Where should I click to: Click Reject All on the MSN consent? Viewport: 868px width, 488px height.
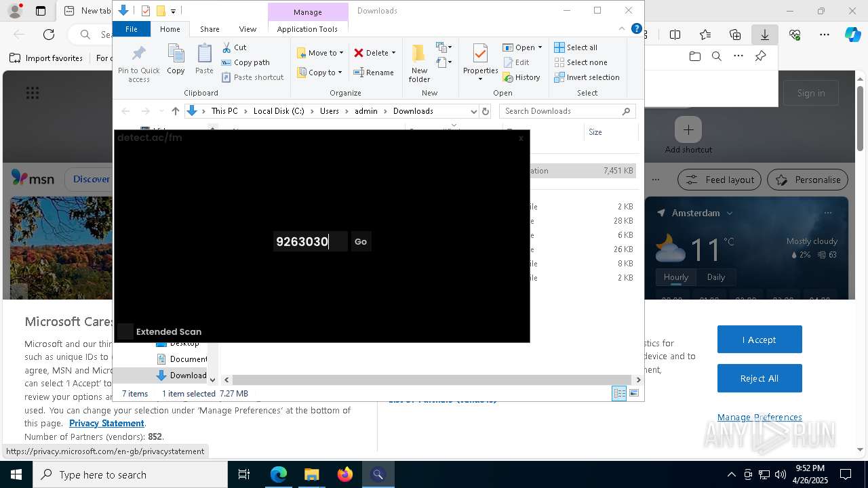(x=759, y=378)
